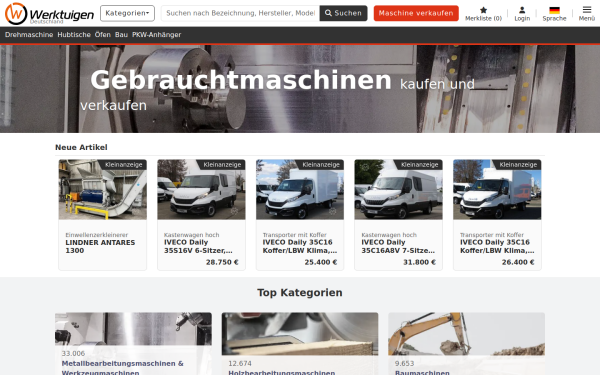Click the 25.400 € price text

[321, 262]
